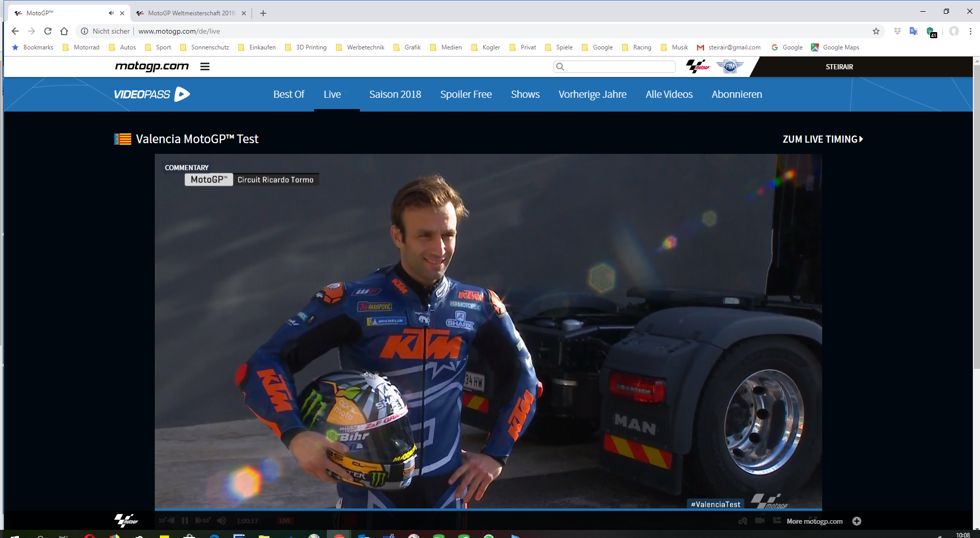
Task: Open the motogp.com hamburger menu
Action: click(x=205, y=67)
